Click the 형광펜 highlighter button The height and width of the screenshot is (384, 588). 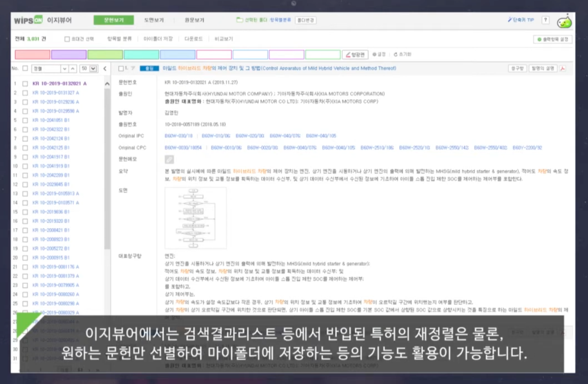(355, 55)
